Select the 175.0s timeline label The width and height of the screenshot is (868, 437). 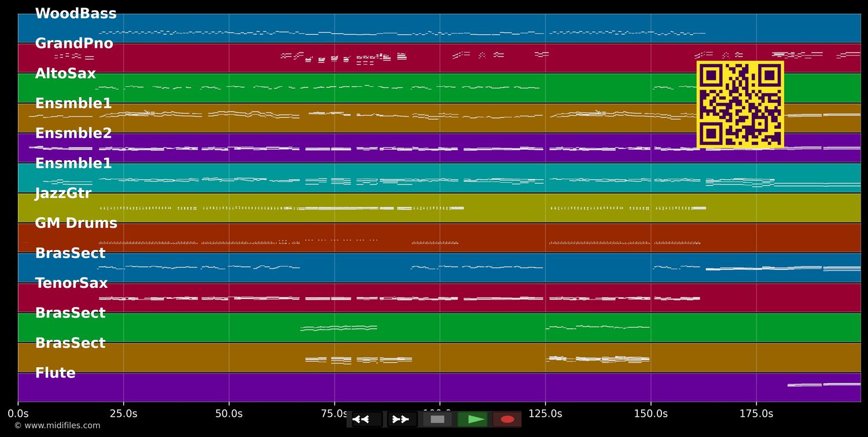click(x=756, y=414)
